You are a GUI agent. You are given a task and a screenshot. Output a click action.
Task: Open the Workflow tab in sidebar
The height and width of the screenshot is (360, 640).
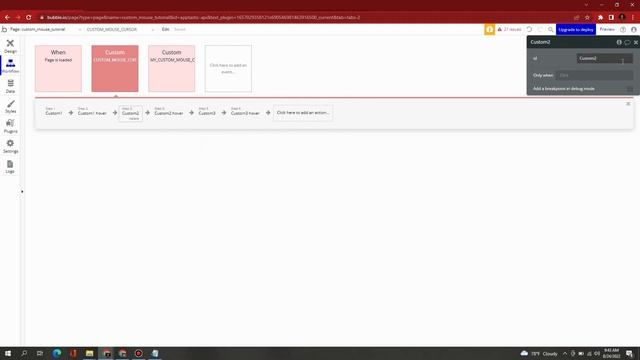[x=10, y=66]
